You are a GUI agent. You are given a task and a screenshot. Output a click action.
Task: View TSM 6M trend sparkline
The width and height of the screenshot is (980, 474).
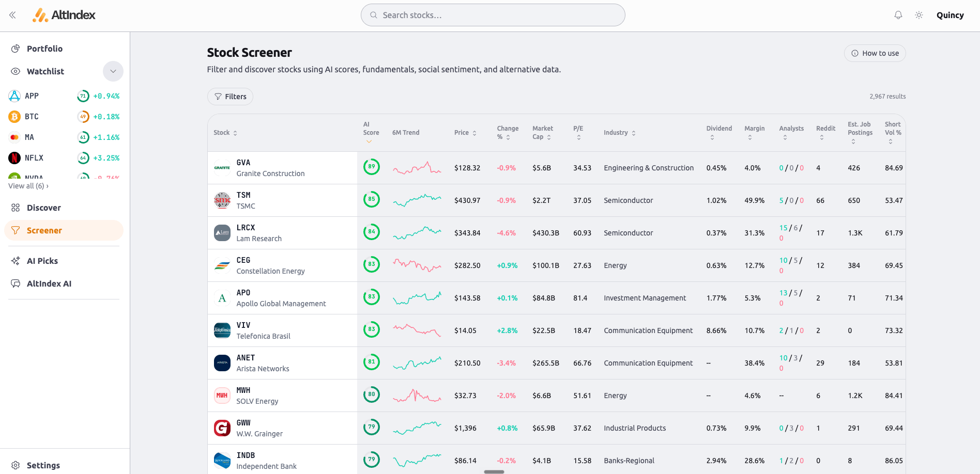click(x=417, y=200)
